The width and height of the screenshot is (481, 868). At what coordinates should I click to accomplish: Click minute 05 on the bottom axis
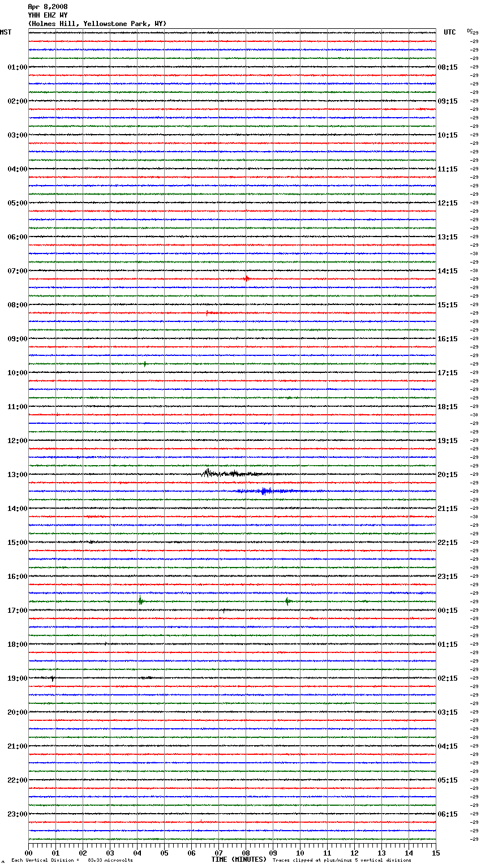(x=164, y=853)
